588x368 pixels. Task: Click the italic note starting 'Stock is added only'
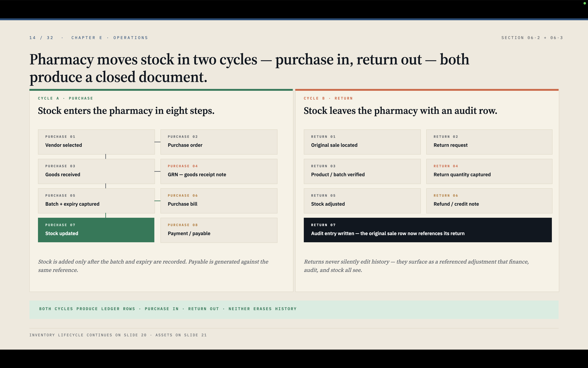click(153, 266)
